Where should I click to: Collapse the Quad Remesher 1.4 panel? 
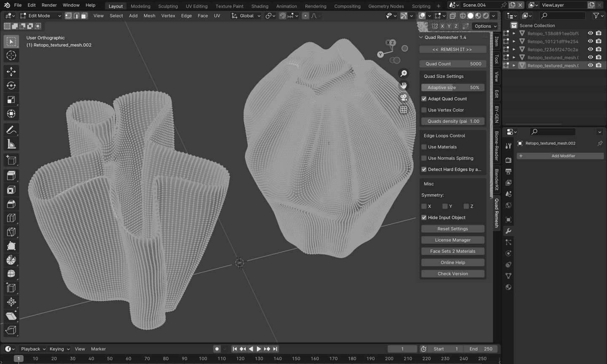point(421,37)
